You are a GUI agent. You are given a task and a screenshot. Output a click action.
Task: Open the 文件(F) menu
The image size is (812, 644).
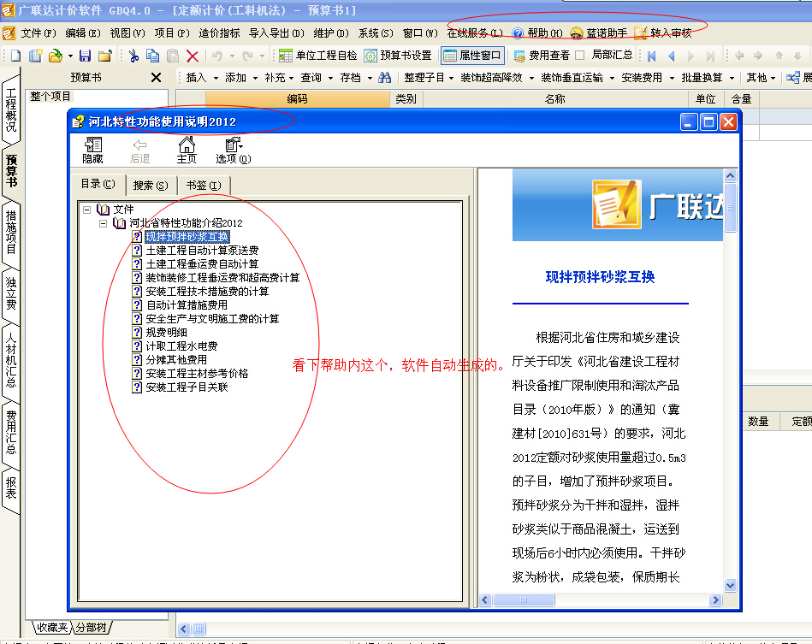(x=39, y=33)
